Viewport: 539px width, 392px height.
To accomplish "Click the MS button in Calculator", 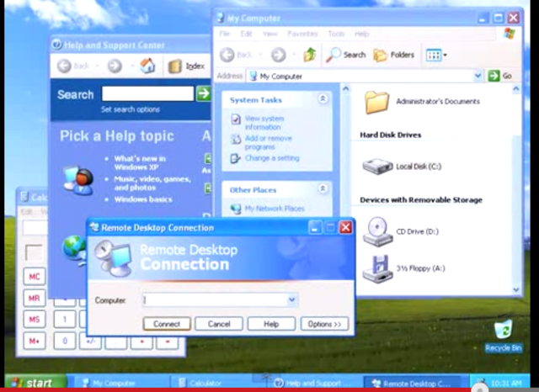I will (x=35, y=320).
